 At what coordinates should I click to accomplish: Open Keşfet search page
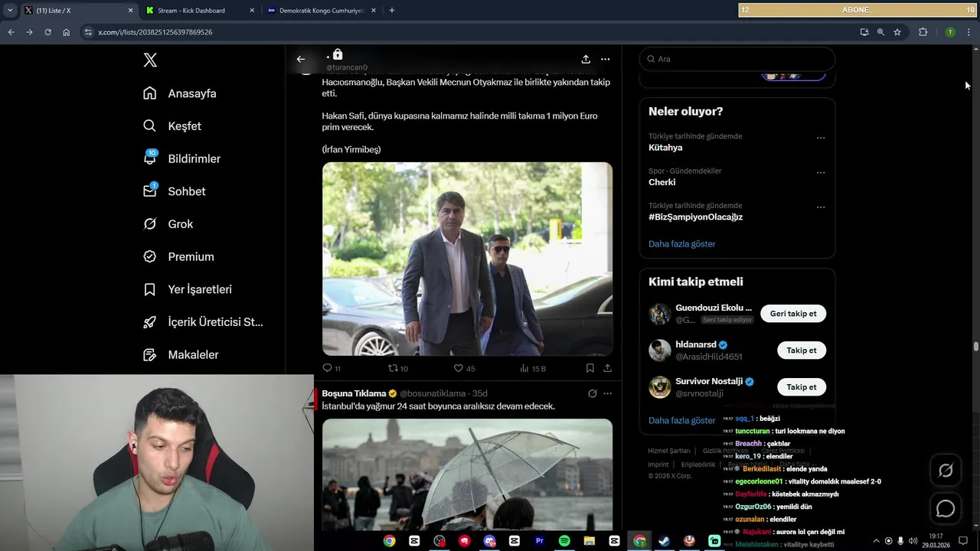172,126
